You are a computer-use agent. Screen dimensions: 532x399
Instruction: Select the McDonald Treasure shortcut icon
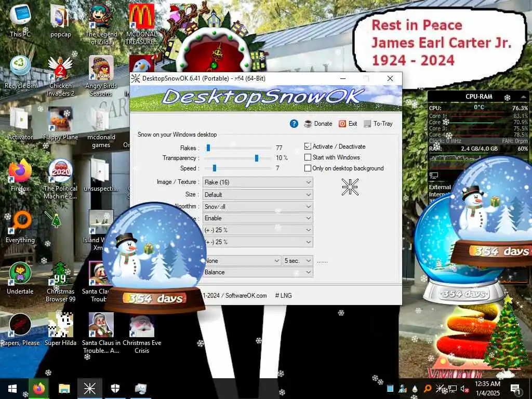[x=141, y=24]
